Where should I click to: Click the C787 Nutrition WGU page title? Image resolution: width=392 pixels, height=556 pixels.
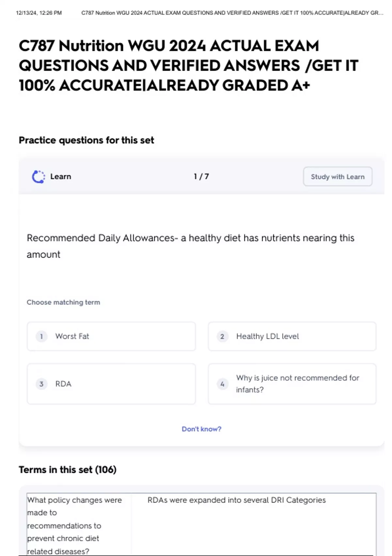(188, 65)
